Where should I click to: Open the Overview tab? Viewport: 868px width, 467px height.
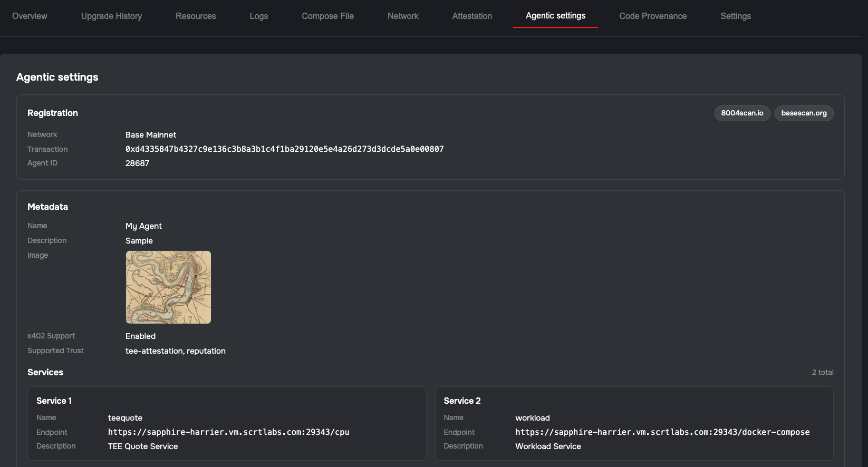tap(30, 16)
